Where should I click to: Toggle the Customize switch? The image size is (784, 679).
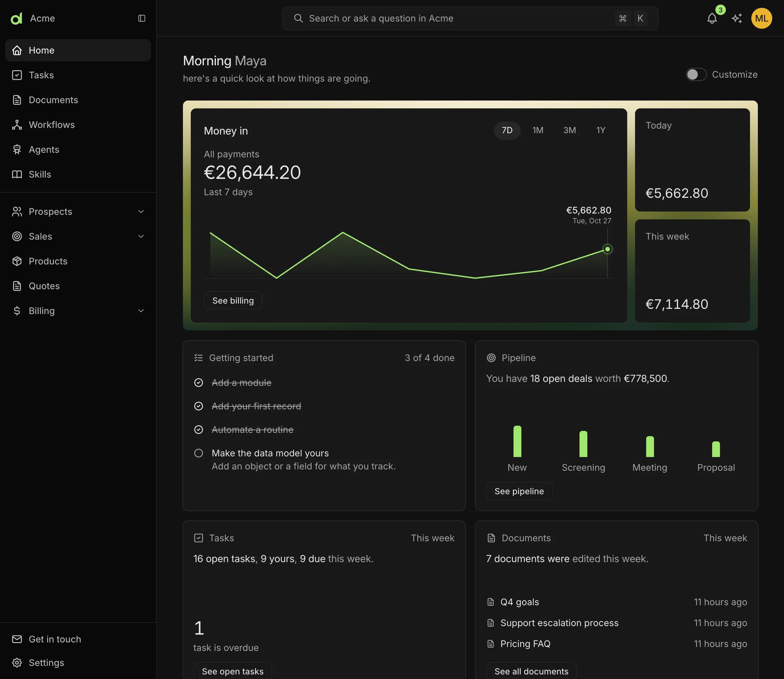pos(696,75)
